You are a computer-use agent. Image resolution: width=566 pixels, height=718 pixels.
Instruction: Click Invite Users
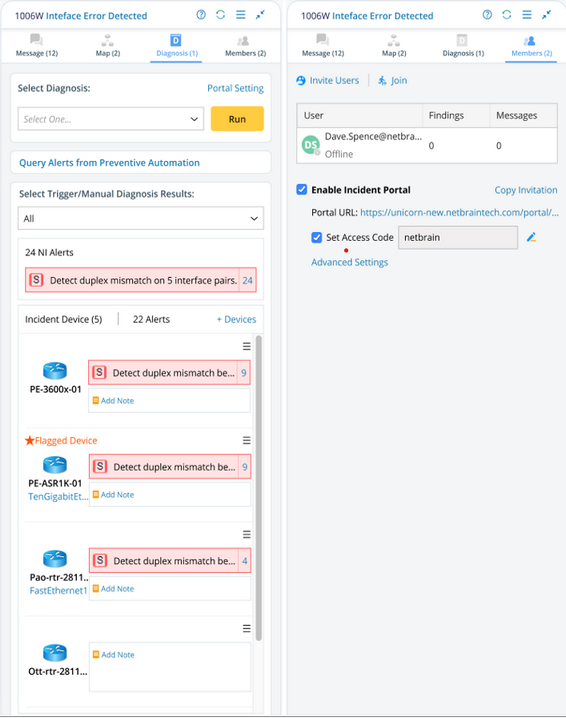pos(328,81)
